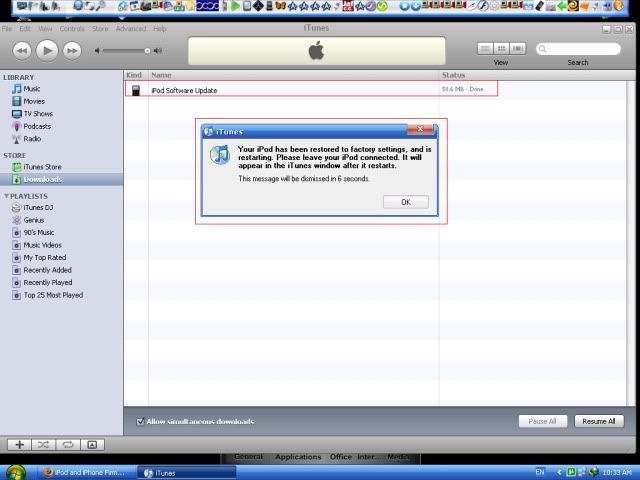Toggle the repeat icon at bottom left
The height and width of the screenshot is (480, 640).
68,444
